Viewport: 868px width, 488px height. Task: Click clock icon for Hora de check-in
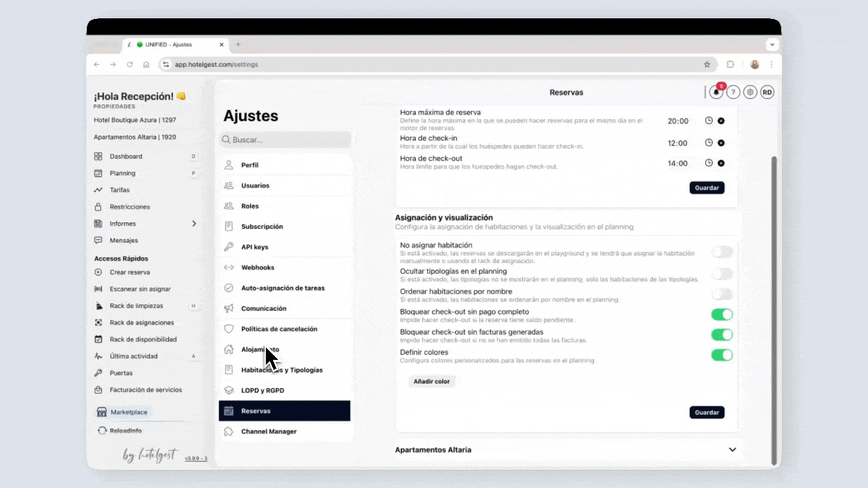pyautogui.click(x=709, y=143)
